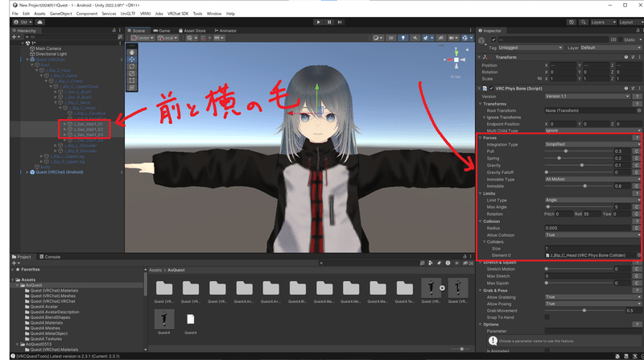The width and height of the screenshot is (644, 360).
Task: Click the global search magnifier icon
Action: 583,23
